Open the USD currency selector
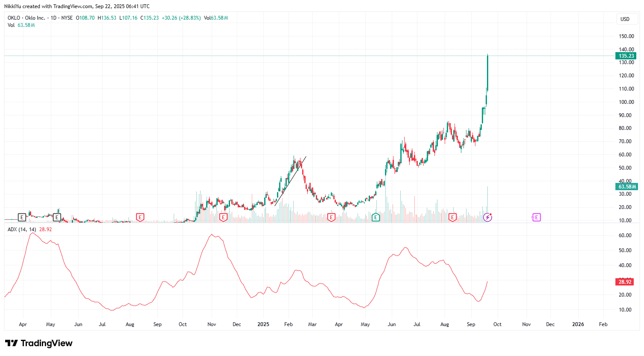The height and width of the screenshot is (356, 644). pyautogui.click(x=625, y=19)
